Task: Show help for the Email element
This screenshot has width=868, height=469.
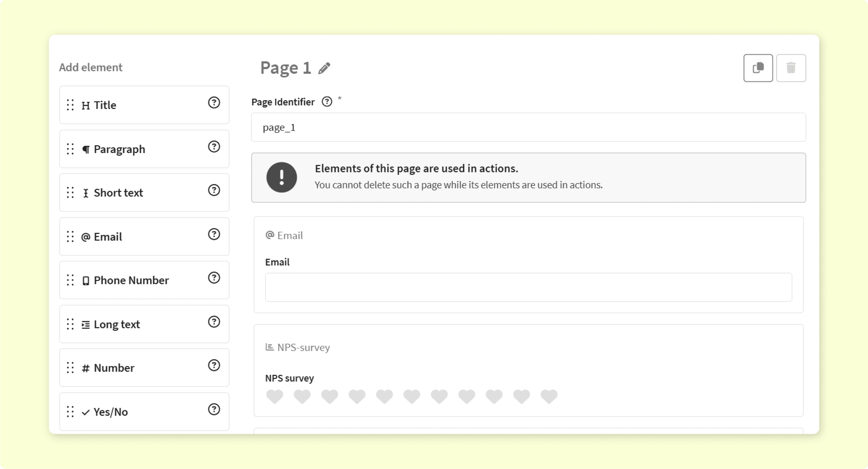Action: coord(214,234)
